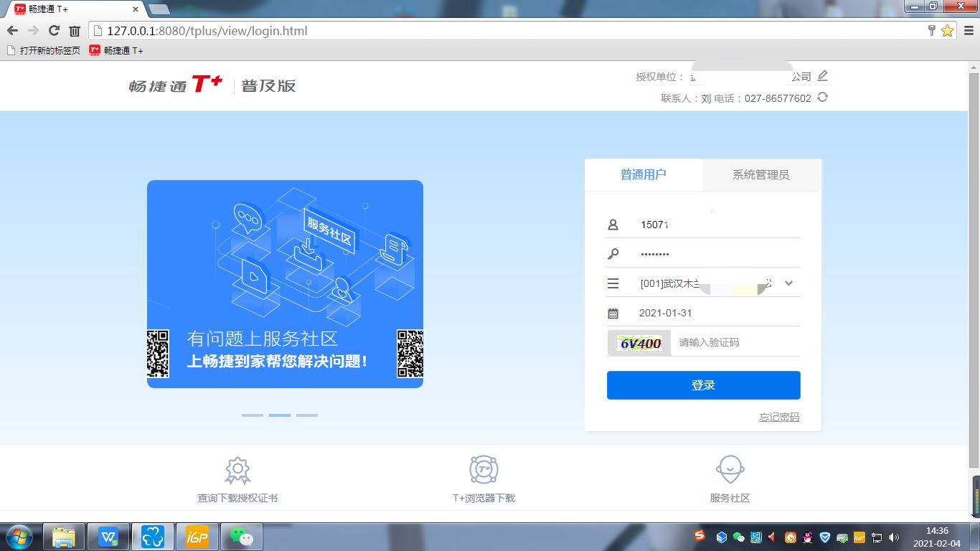Open WeChat from taskbar
980x551 pixels.
(241, 537)
